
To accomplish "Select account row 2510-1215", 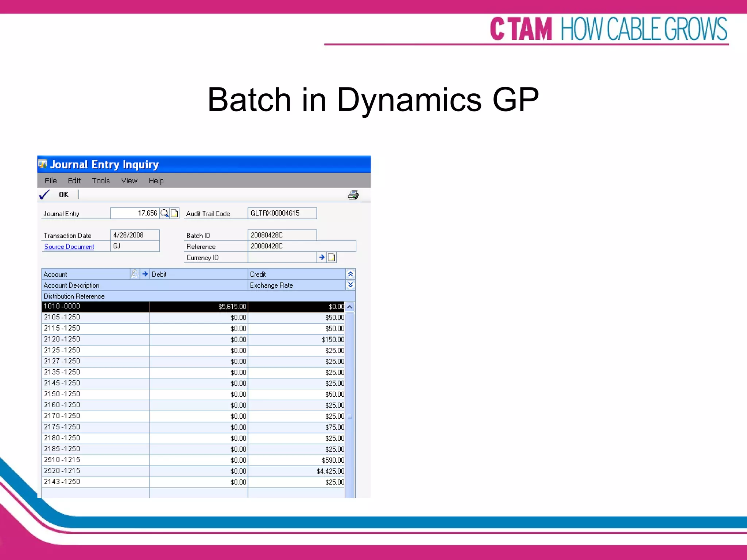I will [x=193, y=460].
